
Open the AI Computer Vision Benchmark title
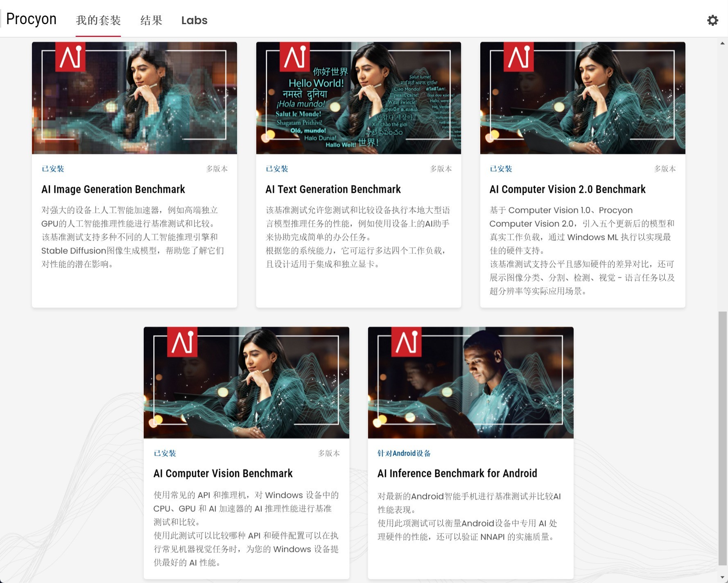coord(223,473)
